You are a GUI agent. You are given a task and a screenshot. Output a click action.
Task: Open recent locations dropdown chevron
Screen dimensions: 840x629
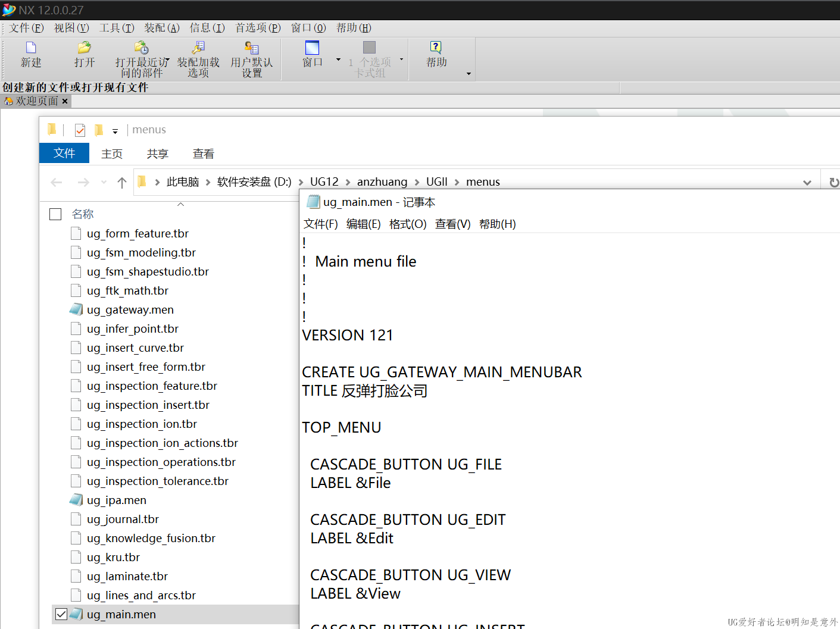(x=104, y=182)
